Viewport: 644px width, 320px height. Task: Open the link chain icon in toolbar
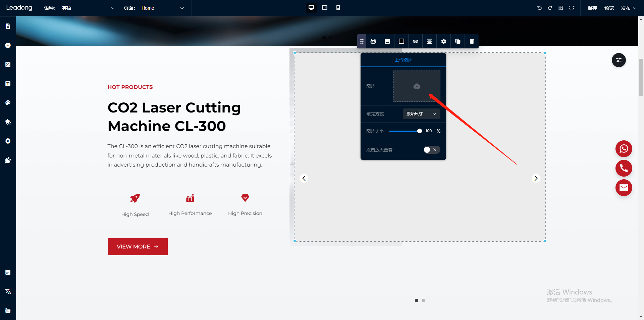click(415, 41)
